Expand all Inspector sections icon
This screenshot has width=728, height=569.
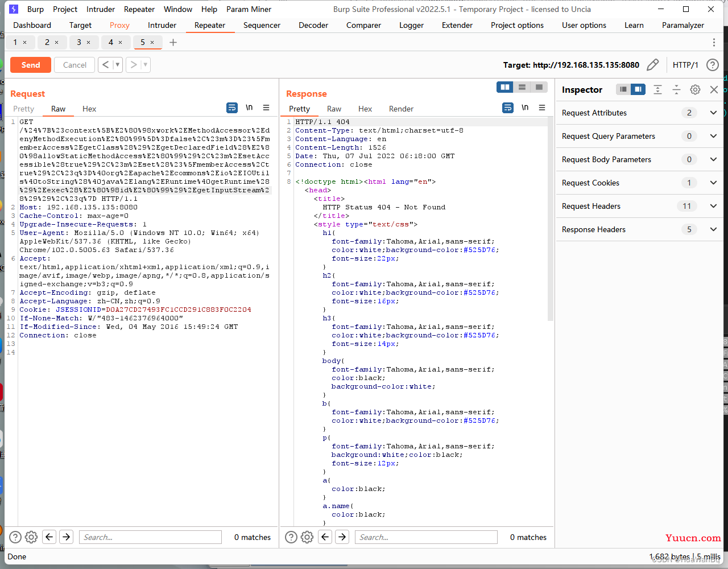[x=657, y=89]
